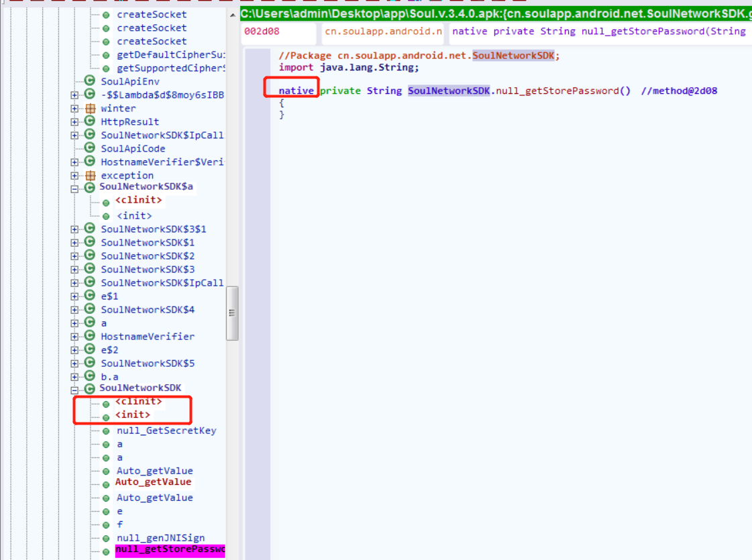Click the method icon beside method e
This screenshot has width=752, height=560.
(x=106, y=512)
